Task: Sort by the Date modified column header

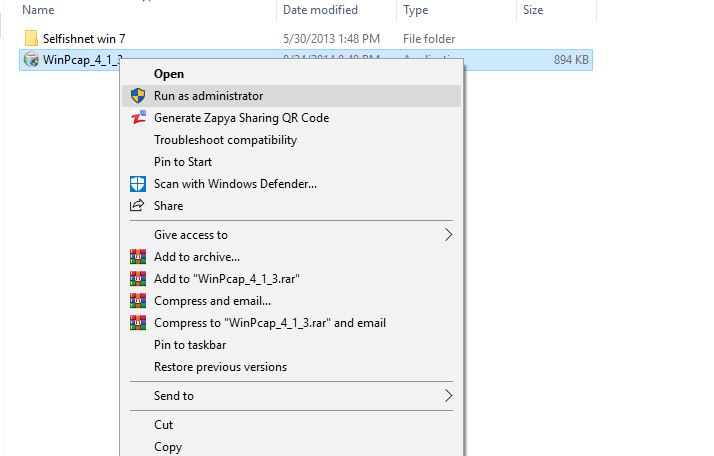Action: coord(320,10)
